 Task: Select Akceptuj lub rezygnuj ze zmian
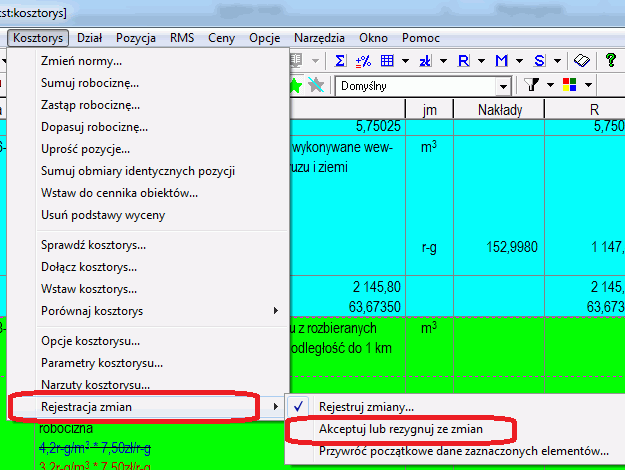click(x=400, y=429)
